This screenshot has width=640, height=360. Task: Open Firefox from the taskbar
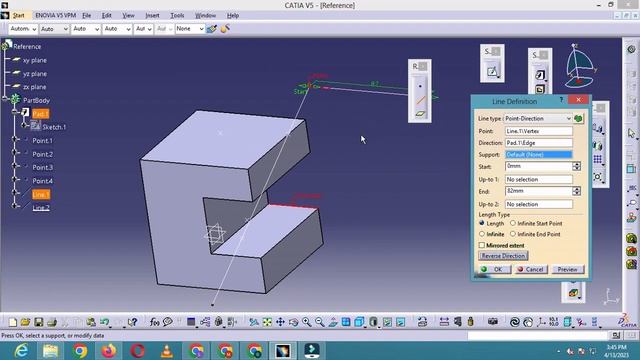pos(109,351)
